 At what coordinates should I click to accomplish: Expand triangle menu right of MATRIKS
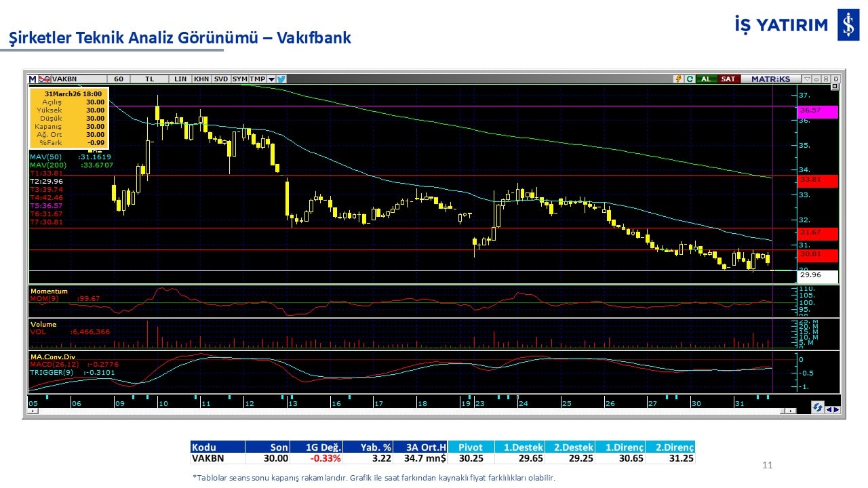click(806, 79)
